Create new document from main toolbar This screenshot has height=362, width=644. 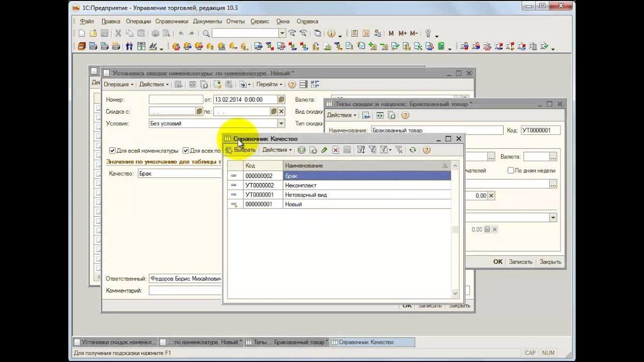point(82,34)
